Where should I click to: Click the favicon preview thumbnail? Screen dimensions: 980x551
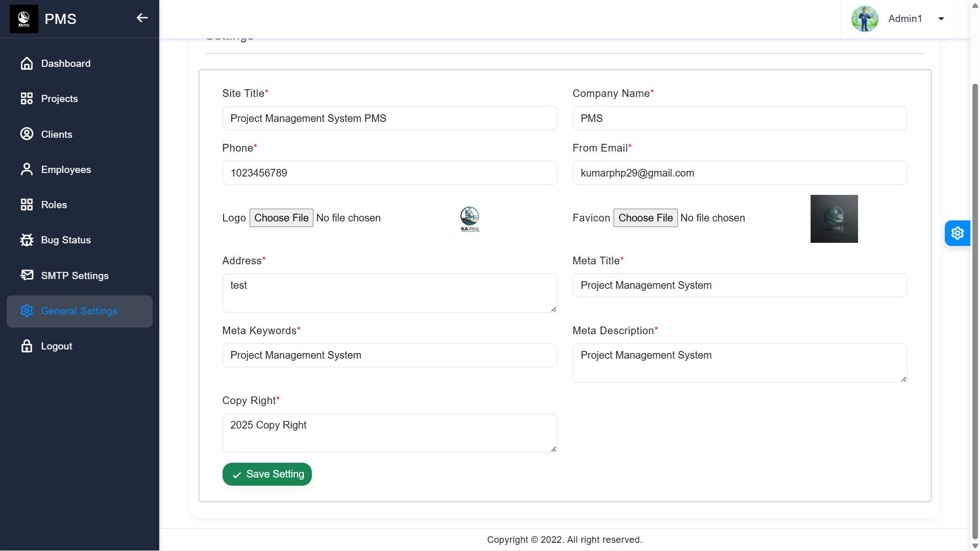point(834,219)
